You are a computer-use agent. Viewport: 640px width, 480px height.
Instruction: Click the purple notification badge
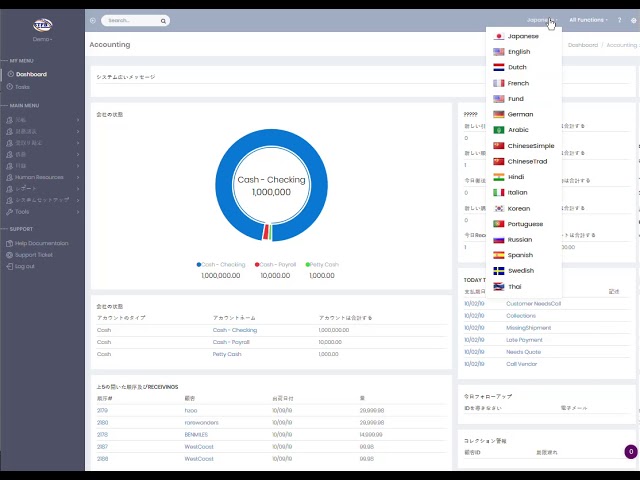pos(631,451)
